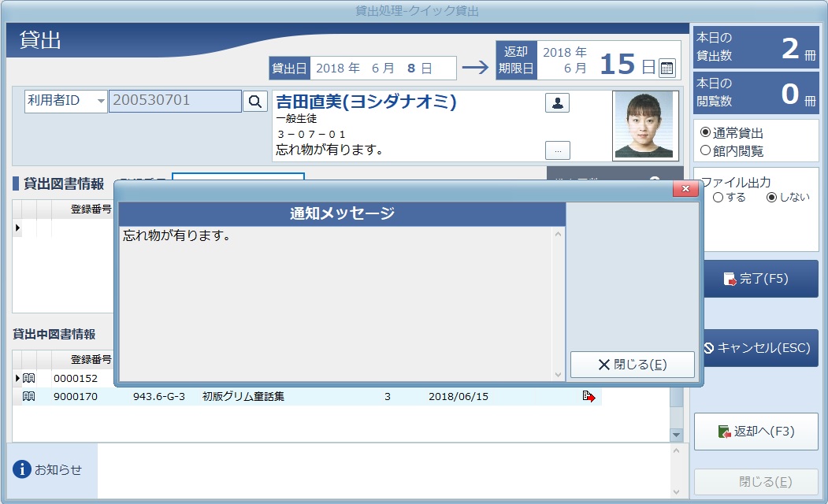Click the 忘れ物が有ります。 message text in dialog

177,235
